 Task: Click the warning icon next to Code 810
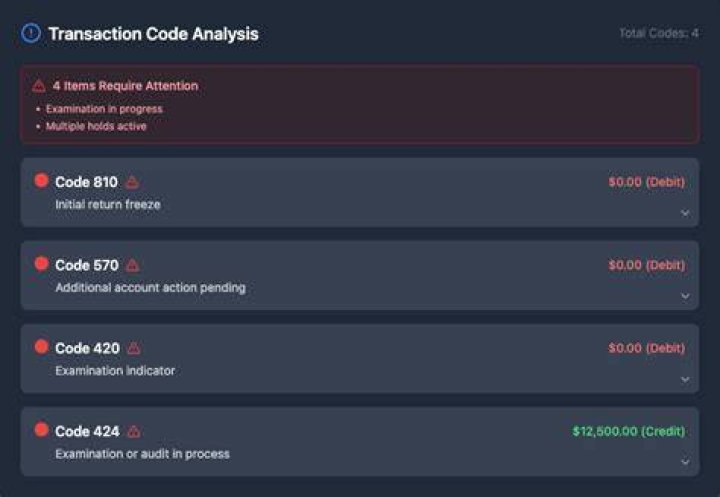132,182
